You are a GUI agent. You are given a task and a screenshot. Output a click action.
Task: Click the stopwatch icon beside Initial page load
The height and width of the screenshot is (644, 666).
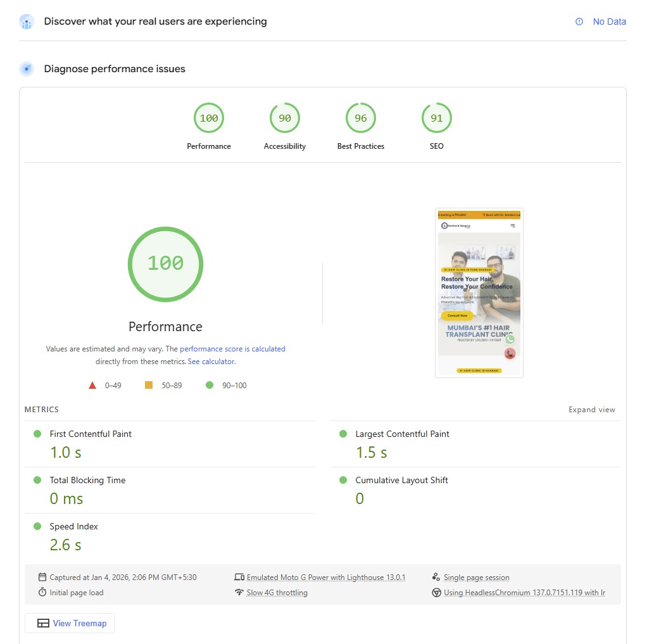[42, 593]
